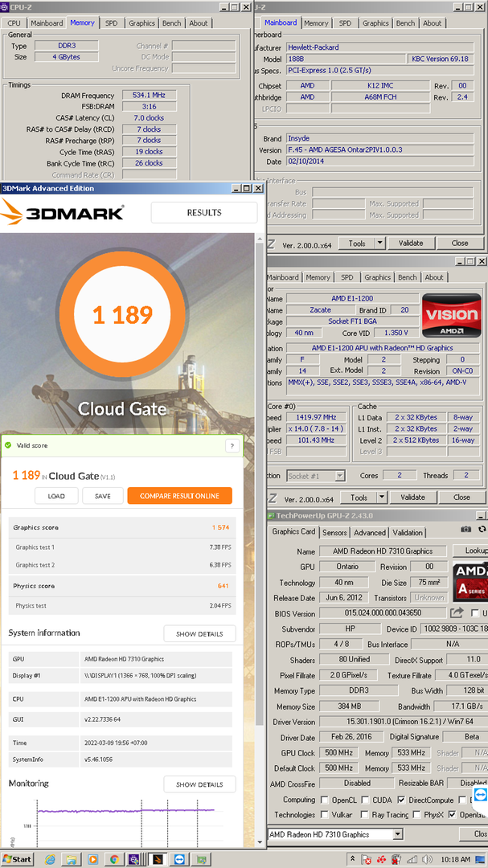
Task: Open the volume speaker tray icon
Action: [427, 859]
